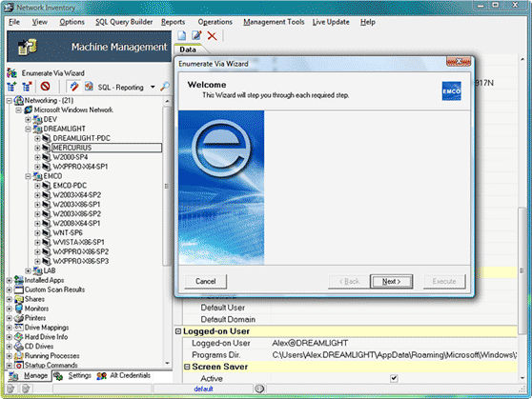Switch to the Settings tab
Screen dimensions: 532x399
point(72,375)
